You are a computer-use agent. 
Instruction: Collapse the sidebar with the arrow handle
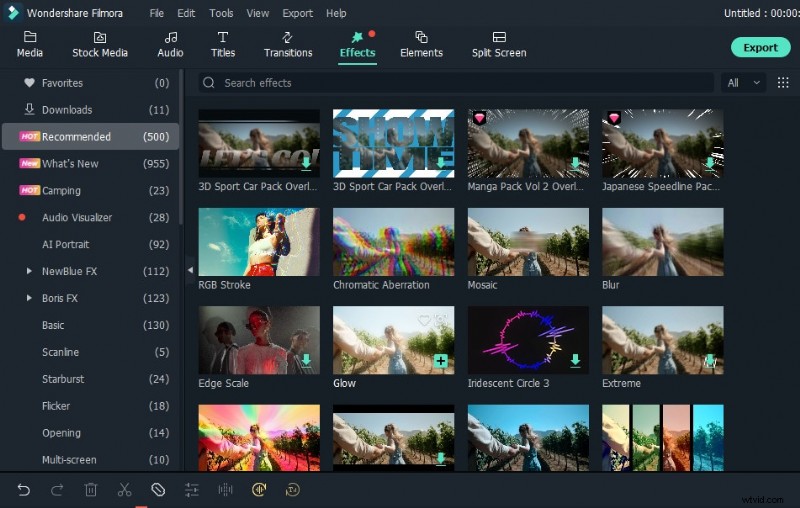[190, 270]
